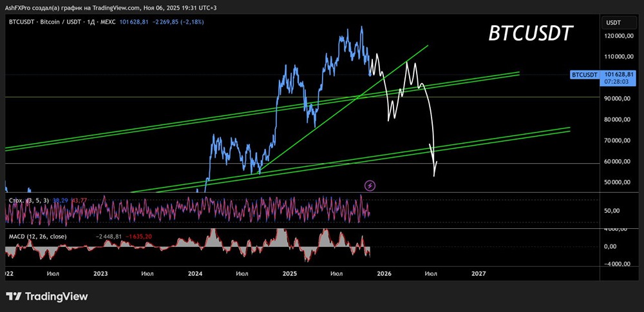
Task: Click the 2023 label on the time axis
Action: 100,273
